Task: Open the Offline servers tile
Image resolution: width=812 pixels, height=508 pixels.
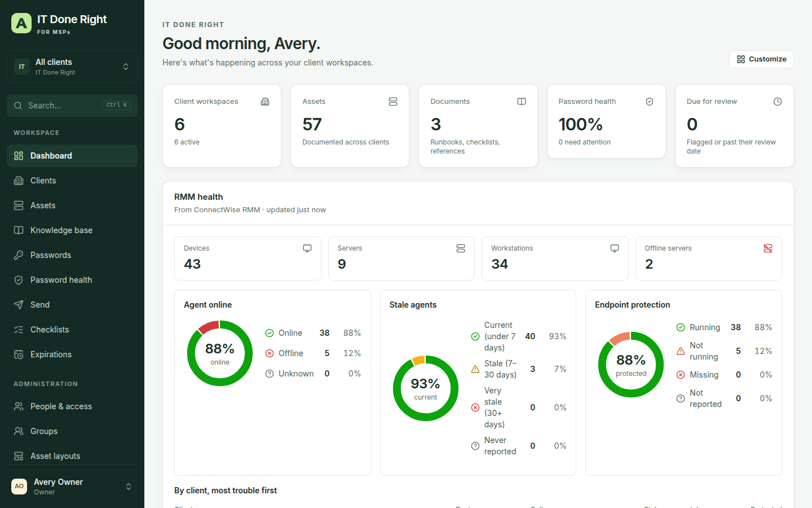Action: 709,259
